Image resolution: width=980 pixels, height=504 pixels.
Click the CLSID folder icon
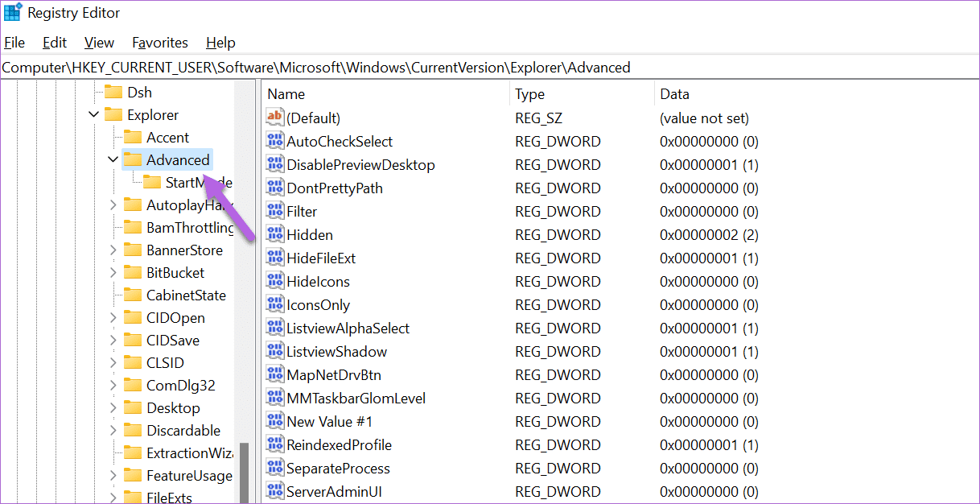tap(133, 363)
